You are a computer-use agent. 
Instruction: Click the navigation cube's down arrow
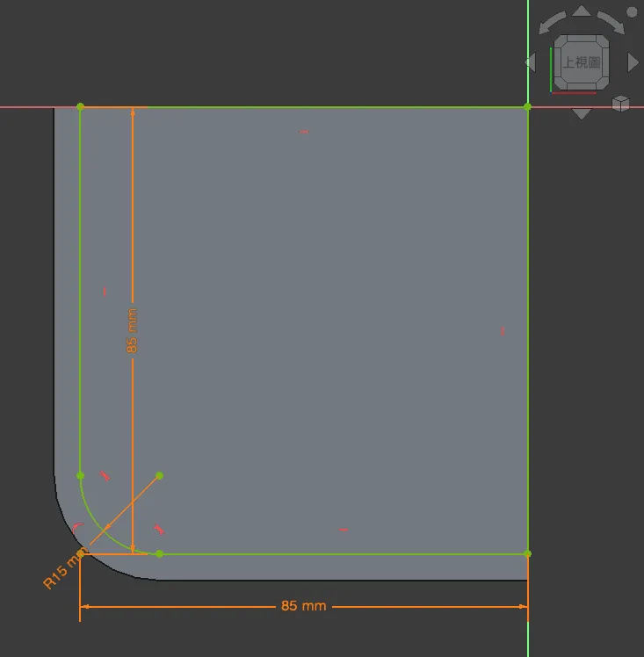582,113
